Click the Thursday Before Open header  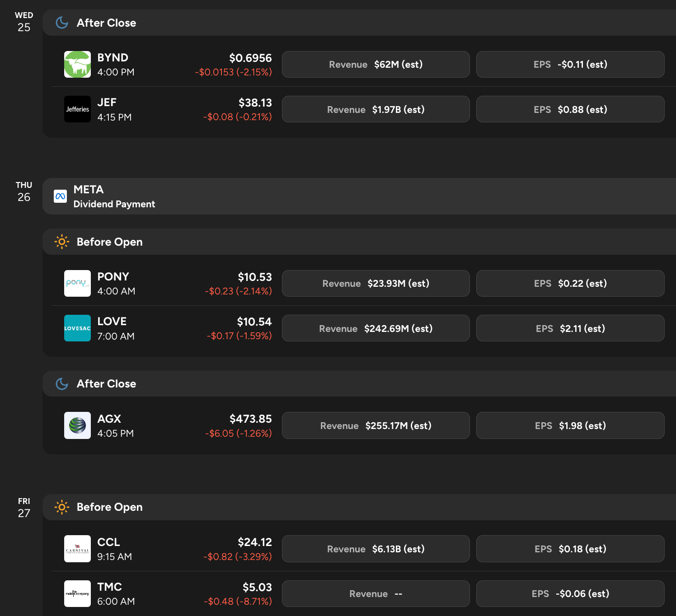(x=359, y=242)
